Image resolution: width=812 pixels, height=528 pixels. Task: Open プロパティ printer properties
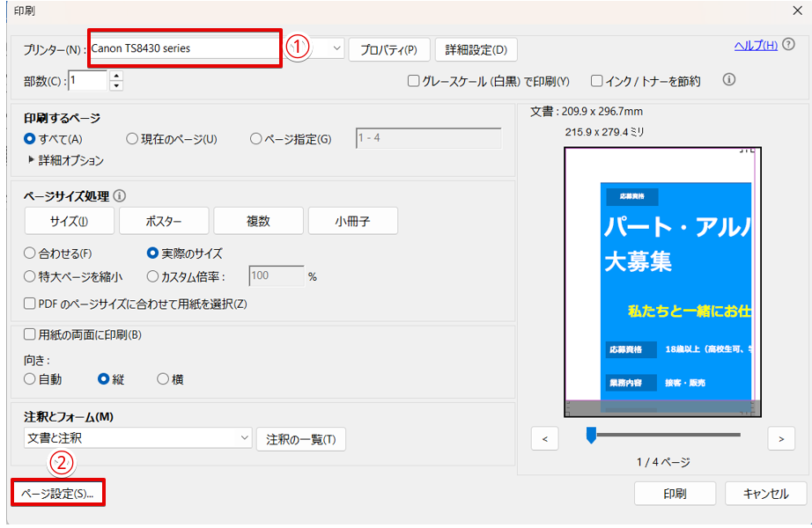[x=389, y=50]
